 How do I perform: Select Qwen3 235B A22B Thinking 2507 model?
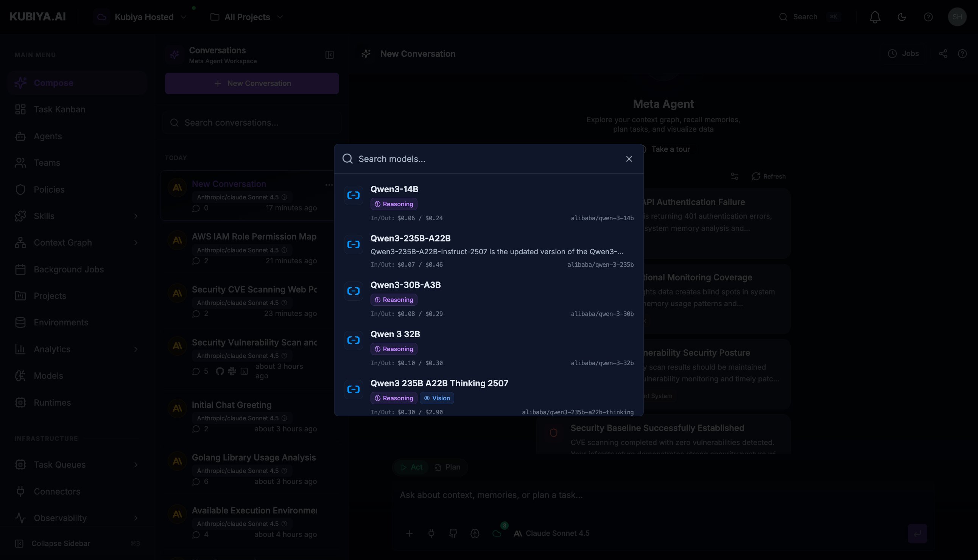[489, 397]
